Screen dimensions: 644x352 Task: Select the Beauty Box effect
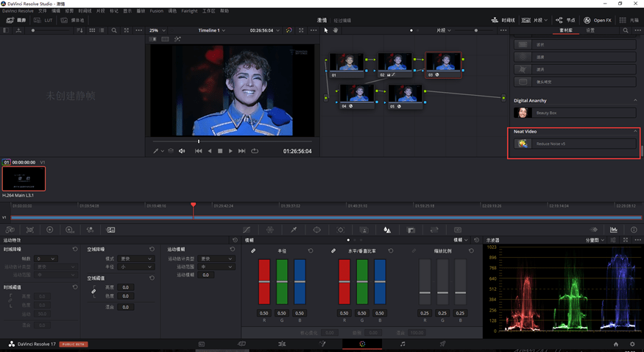click(x=575, y=113)
